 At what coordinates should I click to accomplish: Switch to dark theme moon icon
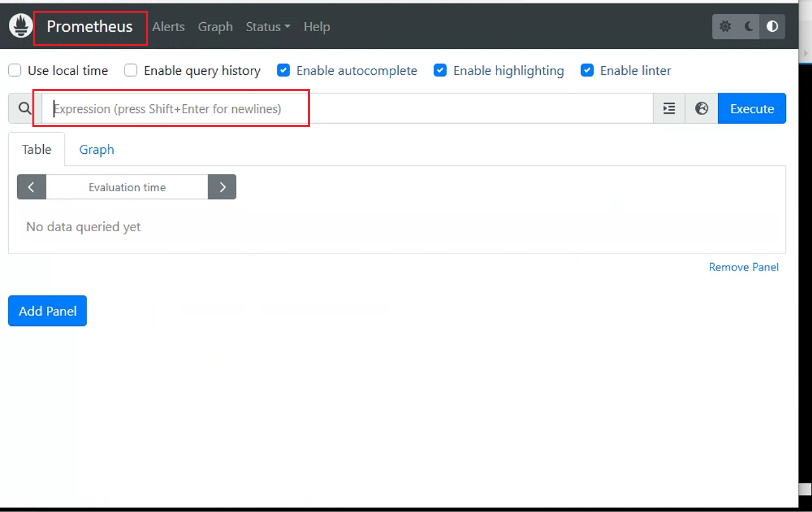(x=749, y=27)
